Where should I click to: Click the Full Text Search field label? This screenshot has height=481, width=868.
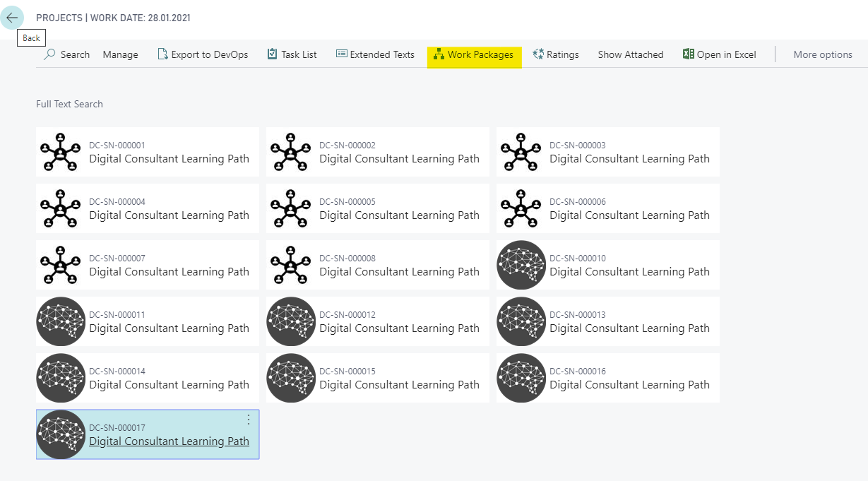click(69, 104)
